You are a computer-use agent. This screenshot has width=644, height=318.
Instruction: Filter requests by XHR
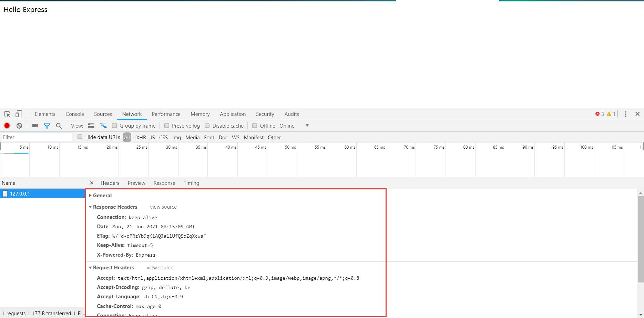tap(141, 137)
